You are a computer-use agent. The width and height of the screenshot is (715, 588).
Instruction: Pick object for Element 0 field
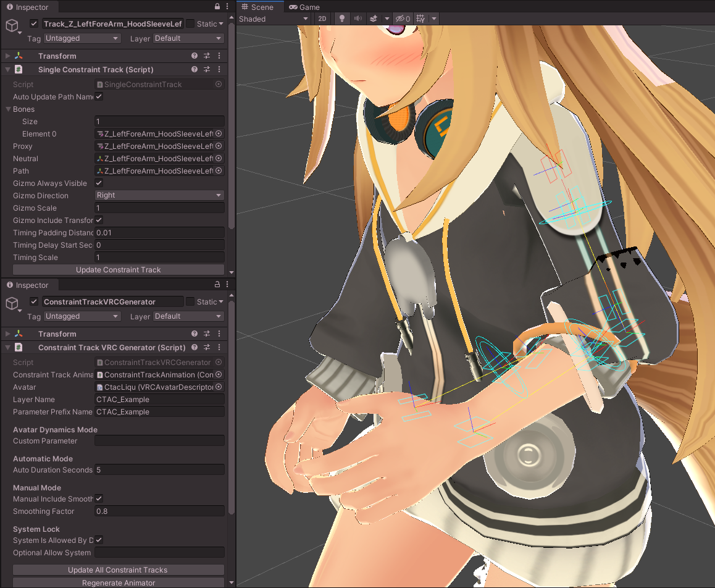(219, 133)
